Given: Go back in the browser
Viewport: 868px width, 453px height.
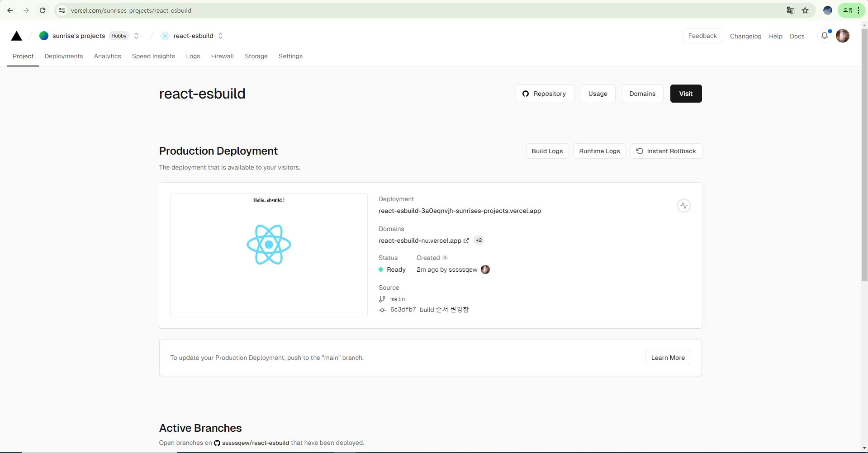Looking at the screenshot, I should click(x=10, y=10).
